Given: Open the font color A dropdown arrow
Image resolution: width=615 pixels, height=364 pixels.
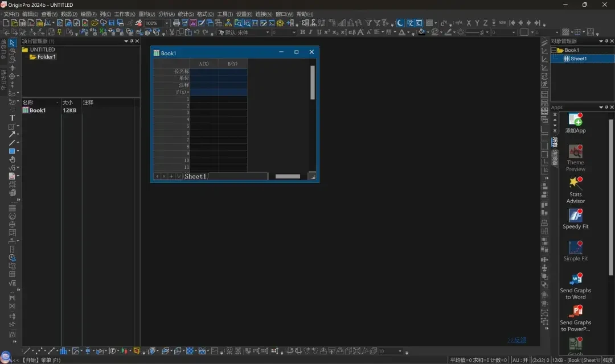Looking at the screenshot, I should pyautogui.click(x=408, y=32).
